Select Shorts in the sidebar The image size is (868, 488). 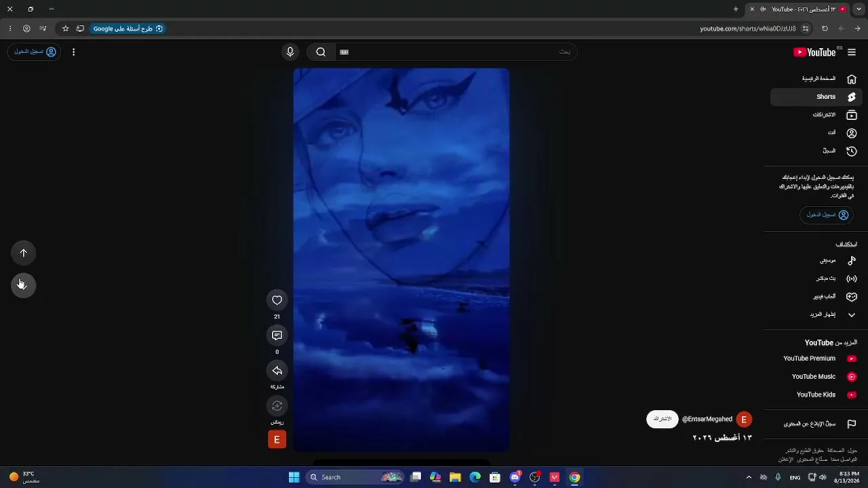pyautogui.click(x=816, y=97)
